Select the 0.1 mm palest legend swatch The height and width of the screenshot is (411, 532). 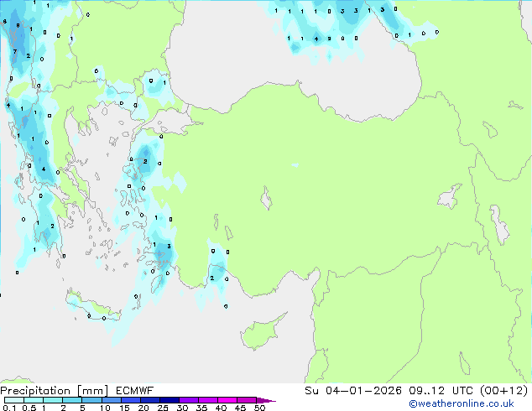coord(13,400)
